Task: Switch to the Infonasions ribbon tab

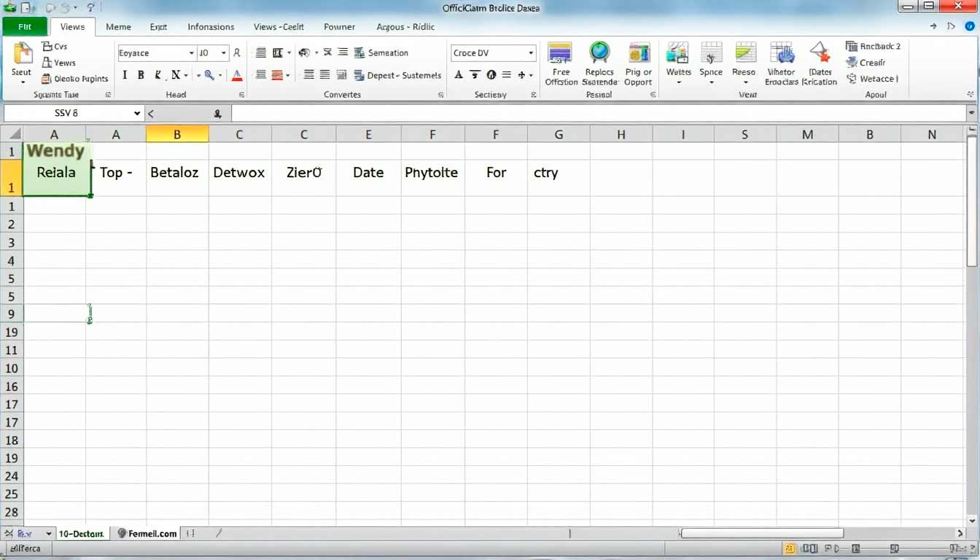Action: click(211, 27)
